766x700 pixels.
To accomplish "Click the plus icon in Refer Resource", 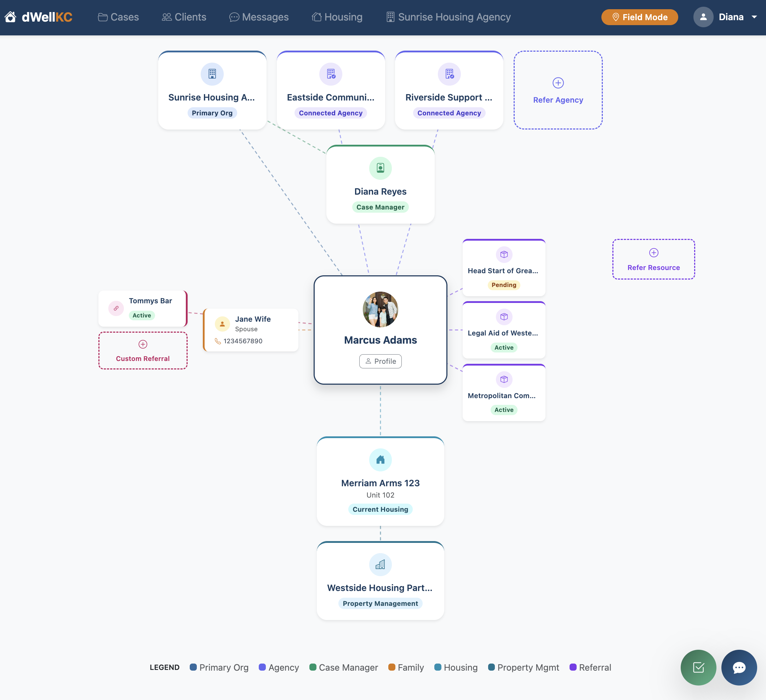I will point(653,253).
